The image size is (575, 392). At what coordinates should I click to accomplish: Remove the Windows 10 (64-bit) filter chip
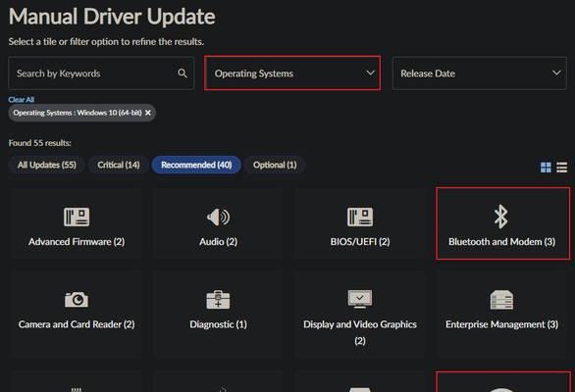click(x=148, y=113)
